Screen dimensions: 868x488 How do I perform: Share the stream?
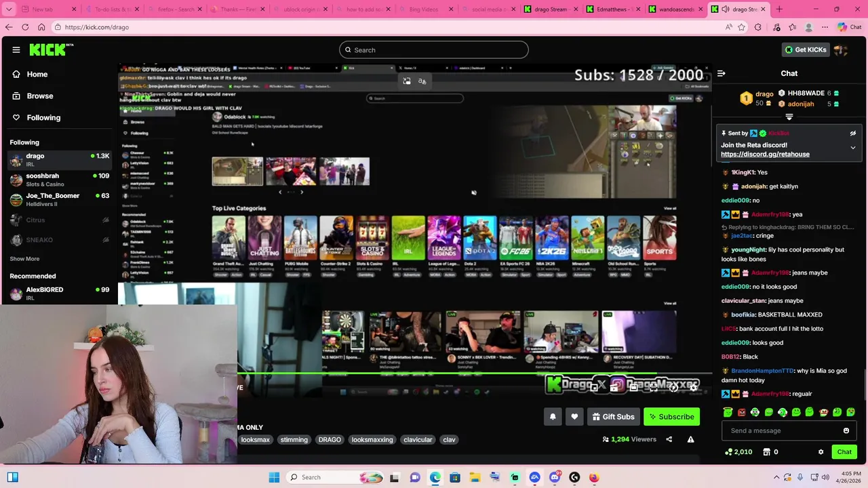point(669,439)
